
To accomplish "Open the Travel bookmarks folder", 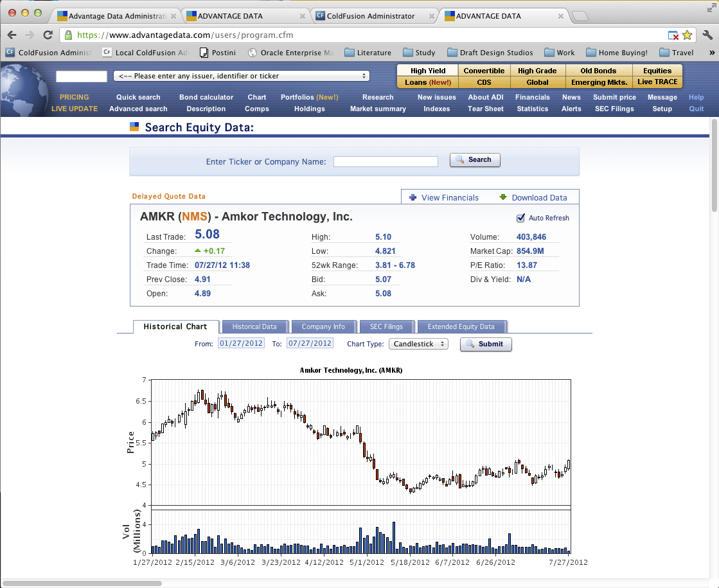I will tap(677, 53).
